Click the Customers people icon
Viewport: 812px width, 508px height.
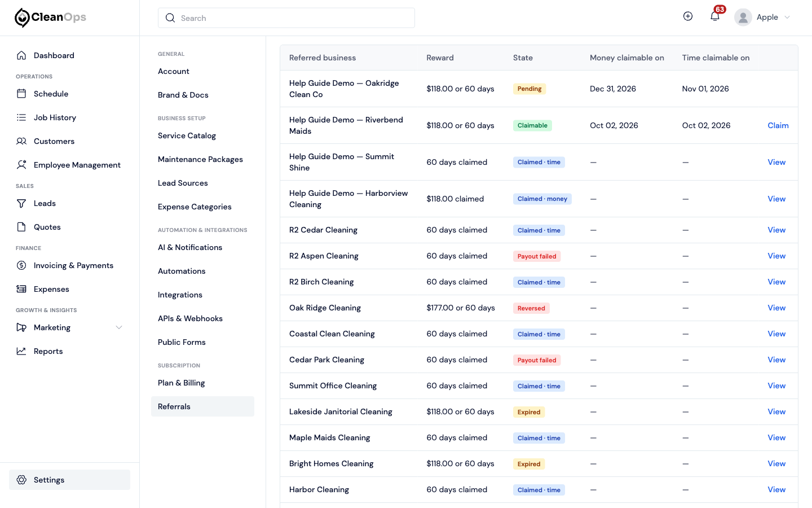coord(21,141)
